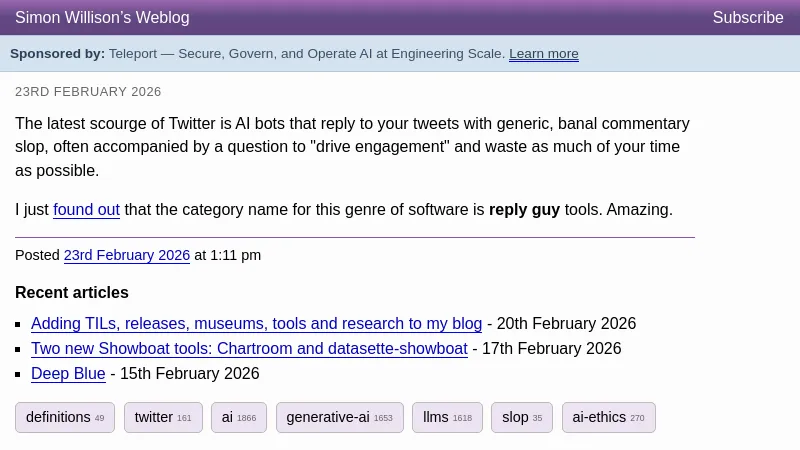The image size is (800, 450).
Task: Open the Deep Blue article
Action: pyautogui.click(x=68, y=374)
